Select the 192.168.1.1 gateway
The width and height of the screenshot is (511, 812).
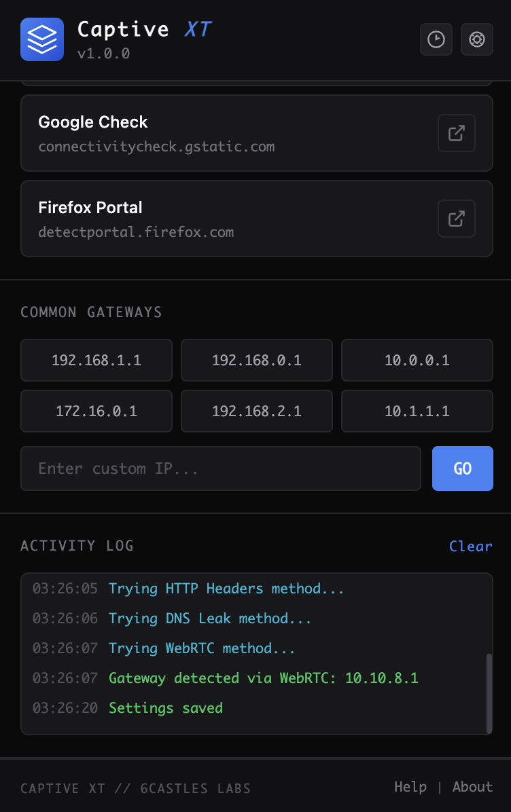(96, 360)
